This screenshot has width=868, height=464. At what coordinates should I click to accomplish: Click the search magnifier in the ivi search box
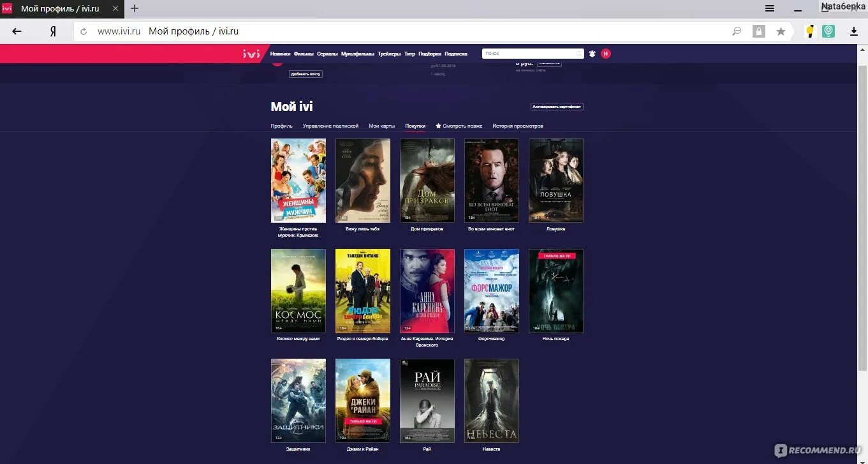[578, 54]
